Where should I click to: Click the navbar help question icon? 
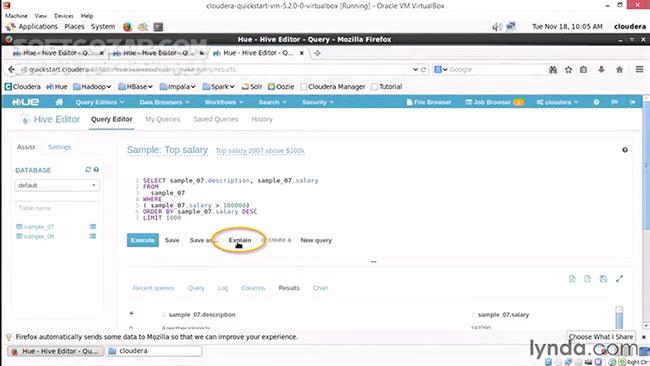point(596,102)
